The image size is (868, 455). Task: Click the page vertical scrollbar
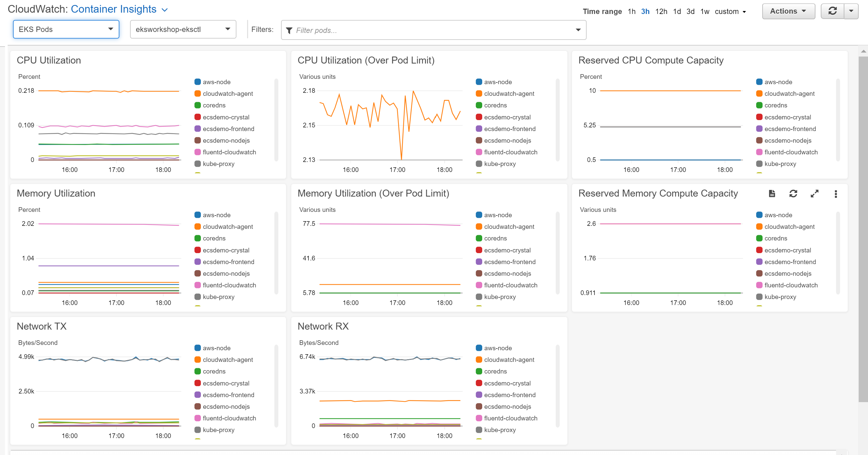[x=863, y=229]
